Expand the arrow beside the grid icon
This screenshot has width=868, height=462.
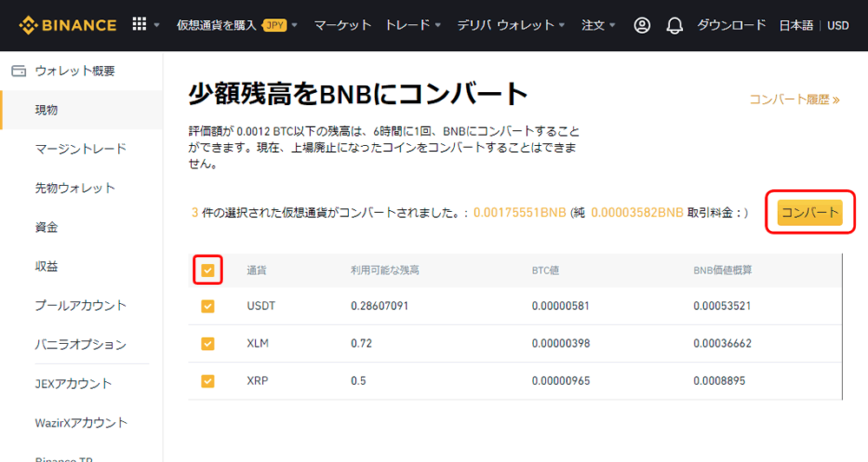(156, 25)
